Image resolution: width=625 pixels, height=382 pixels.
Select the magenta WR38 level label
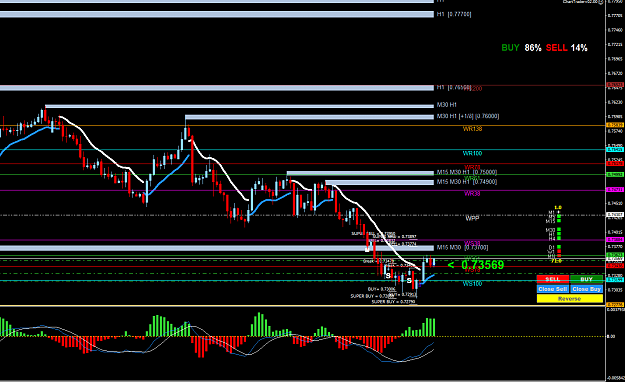(472, 193)
